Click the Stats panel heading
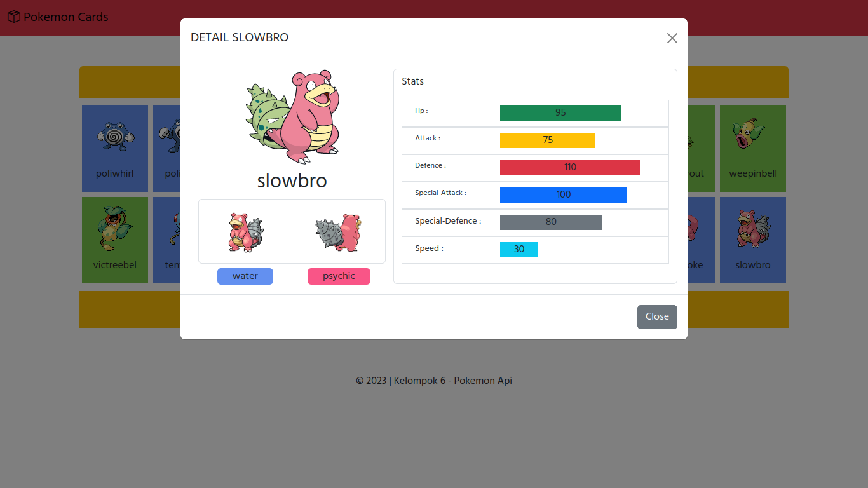Image resolution: width=868 pixels, height=488 pixels. point(413,81)
